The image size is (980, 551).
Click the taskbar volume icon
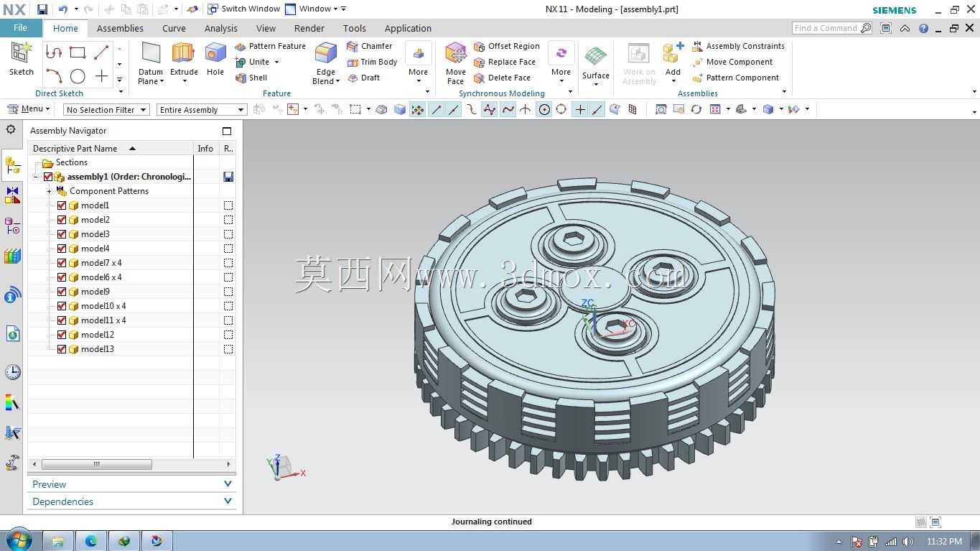click(x=908, y=542)
